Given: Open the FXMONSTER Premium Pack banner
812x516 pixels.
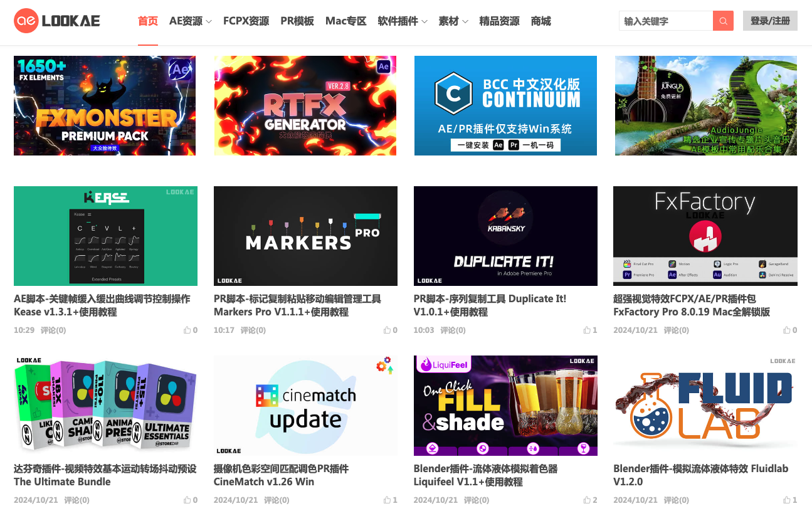Looking at the screenshot, I should click(105, 105).
